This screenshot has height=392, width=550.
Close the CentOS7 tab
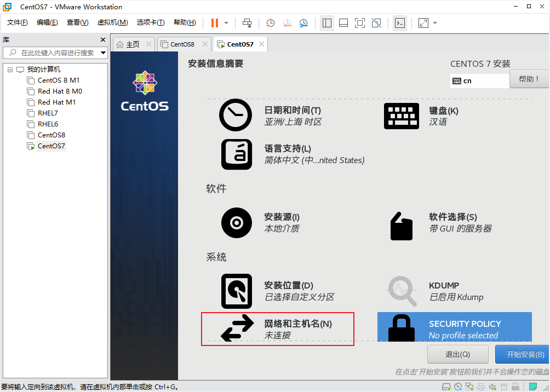point(261,44)
